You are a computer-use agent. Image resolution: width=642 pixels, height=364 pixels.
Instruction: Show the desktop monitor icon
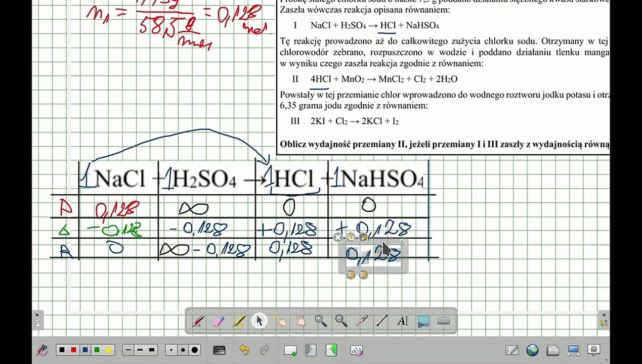pyautogui.click(x=573, y=350)
